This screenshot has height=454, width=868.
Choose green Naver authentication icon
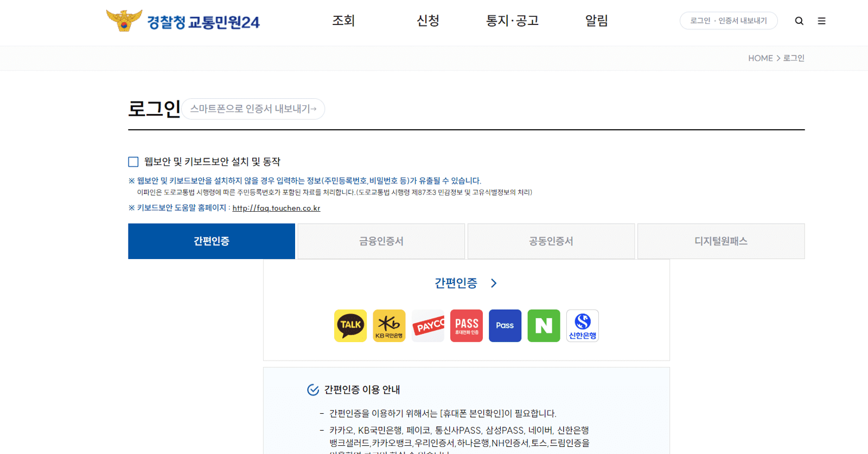[544, 326]
